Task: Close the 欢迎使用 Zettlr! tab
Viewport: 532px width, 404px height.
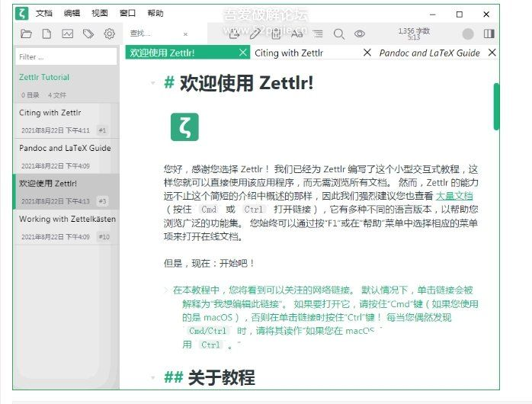Action: (x=243, y=53)
